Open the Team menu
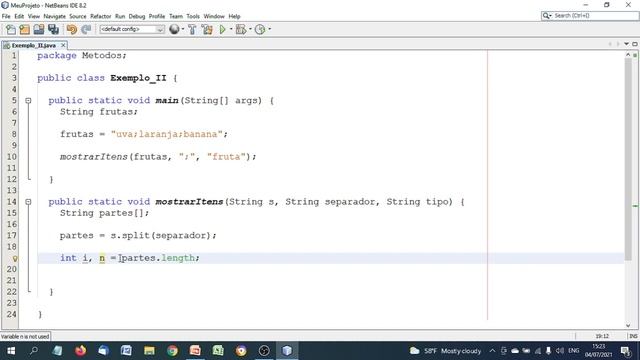640x360 pixels. (176, 16)
